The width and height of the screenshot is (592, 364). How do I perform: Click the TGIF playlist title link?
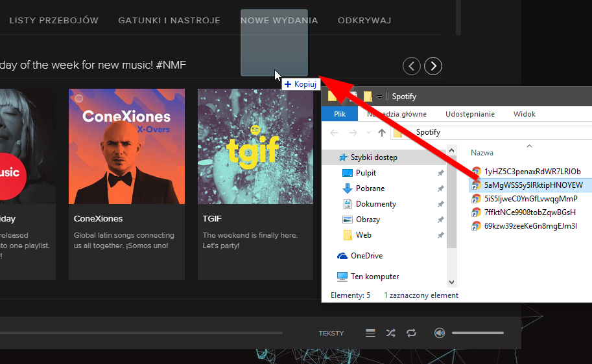(212, 219)
